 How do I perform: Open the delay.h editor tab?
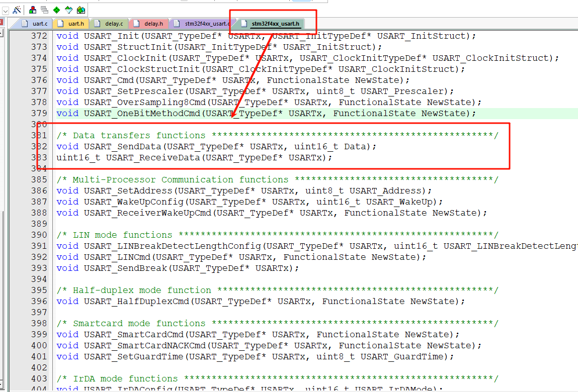click(x=148, y=24)
